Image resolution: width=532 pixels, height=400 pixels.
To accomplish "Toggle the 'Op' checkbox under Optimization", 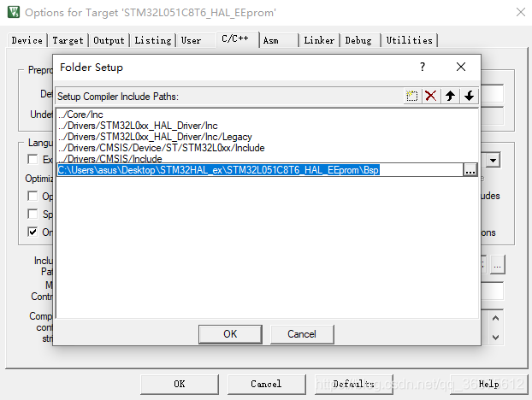I will coord(33,196).
